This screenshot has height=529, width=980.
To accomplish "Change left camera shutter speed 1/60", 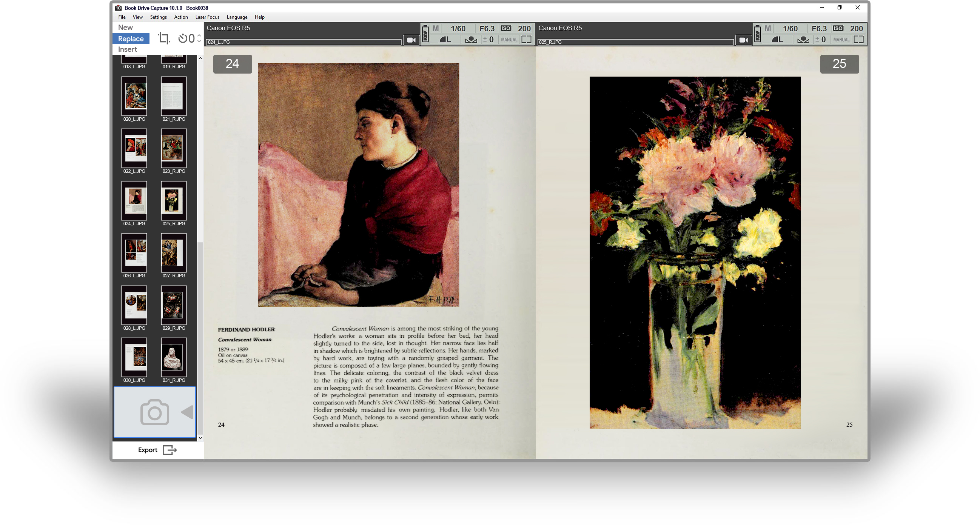I will [x=458, y=29].
